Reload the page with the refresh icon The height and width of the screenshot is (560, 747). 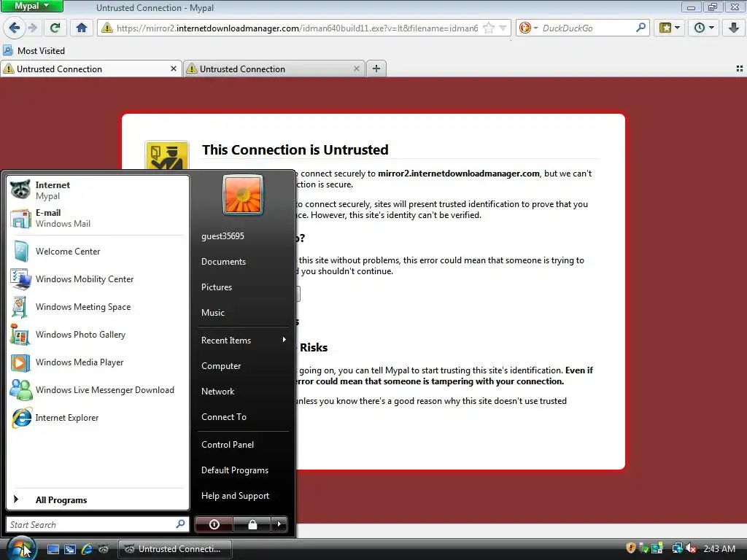55,28
